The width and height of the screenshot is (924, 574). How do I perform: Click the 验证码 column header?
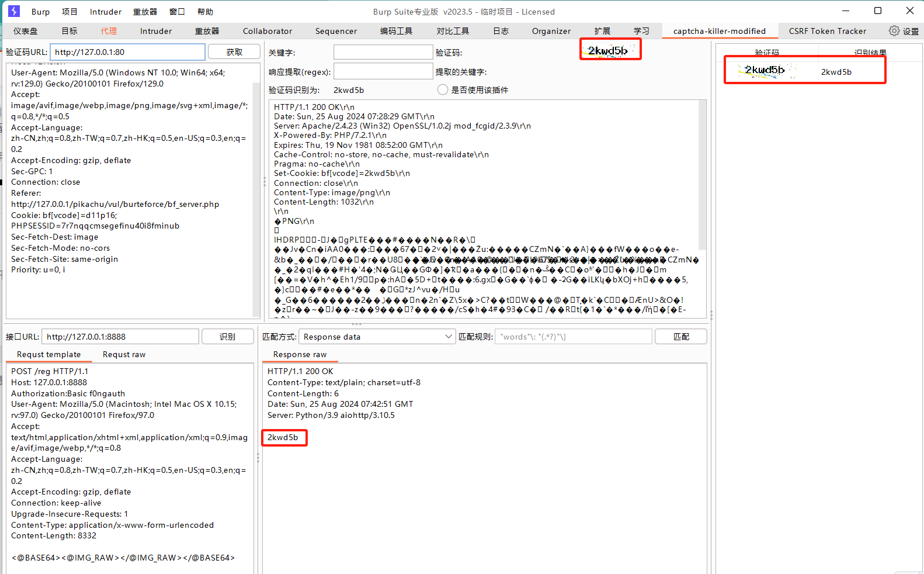[x=767, y=53]
